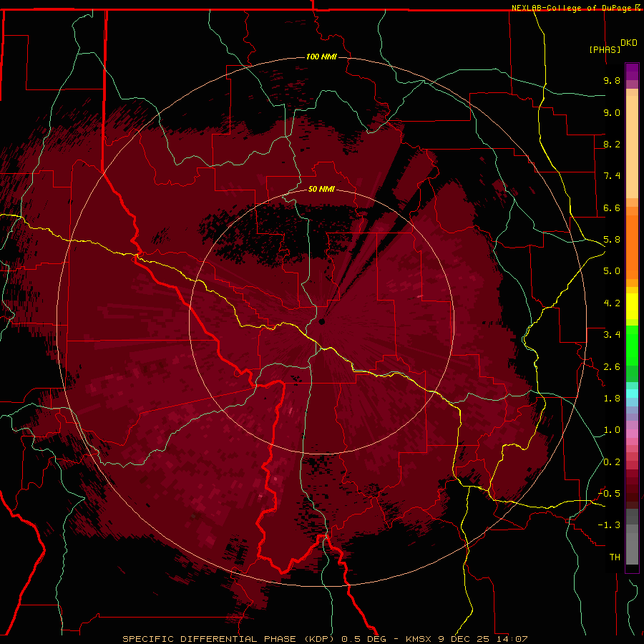Click the 5.0 value on the legend
Viewport: 644px width, 644px height.
(x=612, y=271)
